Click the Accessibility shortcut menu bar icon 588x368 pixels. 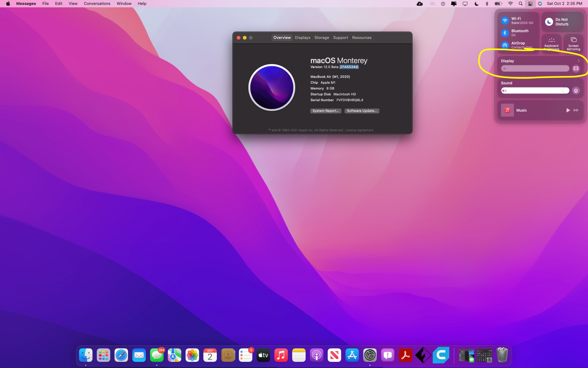[x=443, y=4]
